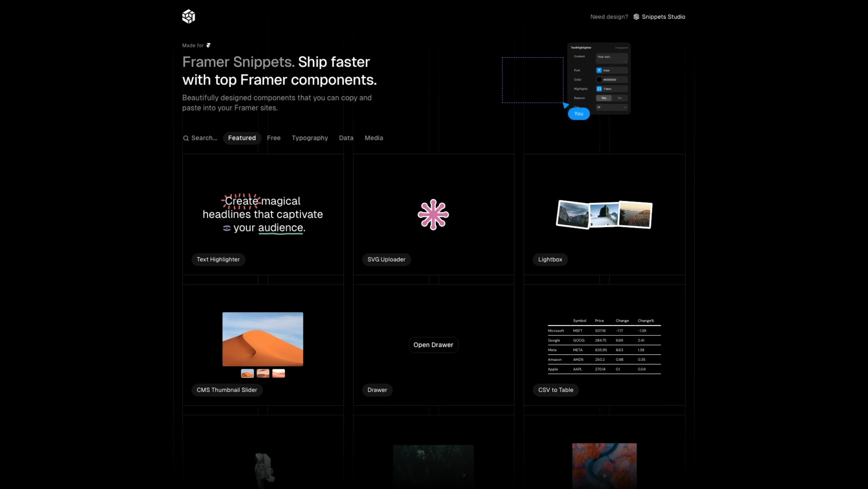868x489 pixels.
Task: Select the first desert thumbnail in CMS Thumbnail Slider
Action: [247, 373]
